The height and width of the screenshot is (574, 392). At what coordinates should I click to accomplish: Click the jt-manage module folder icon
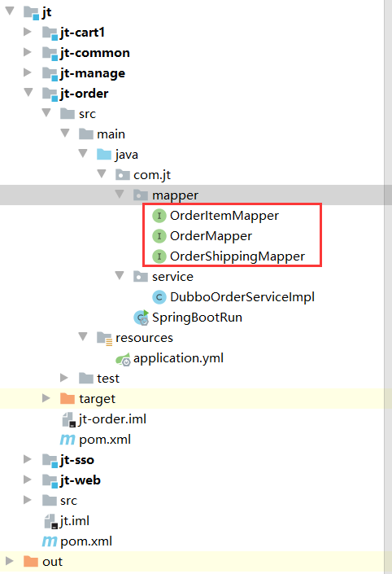tap(50, 74)
